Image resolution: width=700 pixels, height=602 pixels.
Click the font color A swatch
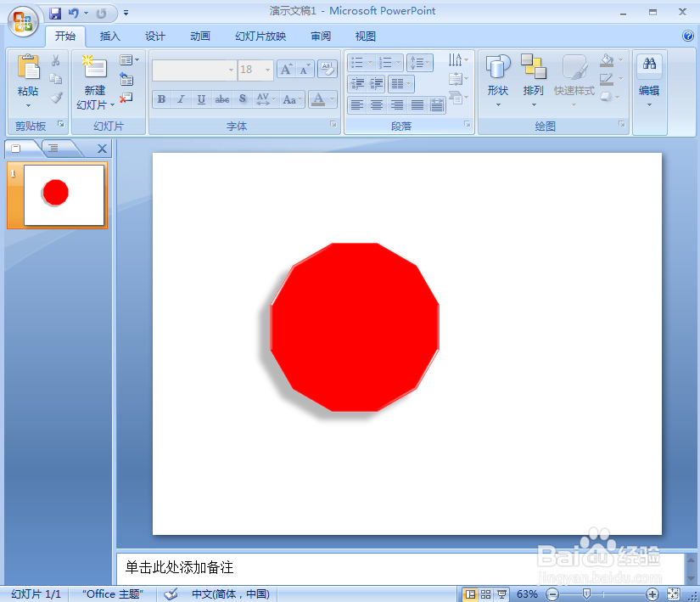318,99
